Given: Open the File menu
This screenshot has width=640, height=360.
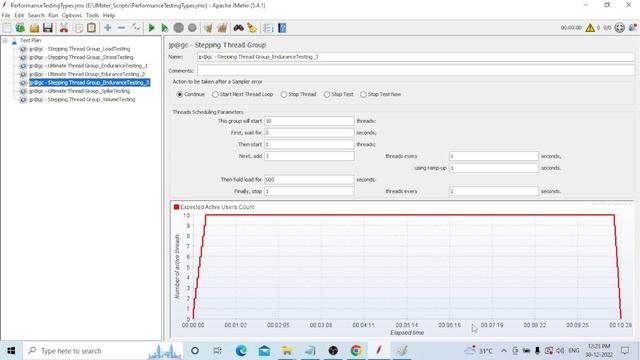Looking at the screenshot, I should tap(6, 16).
